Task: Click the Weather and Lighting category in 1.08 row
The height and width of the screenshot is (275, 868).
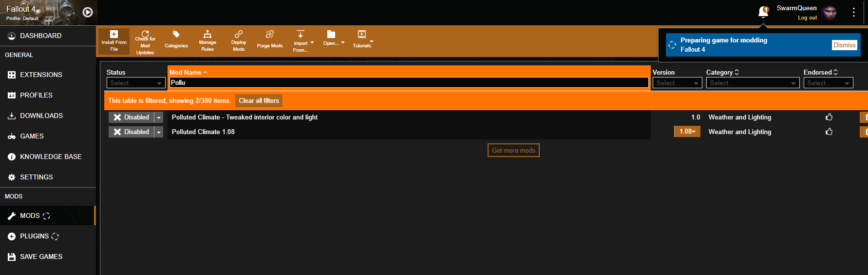Action: pyautogui.click(x=740, y=132)
